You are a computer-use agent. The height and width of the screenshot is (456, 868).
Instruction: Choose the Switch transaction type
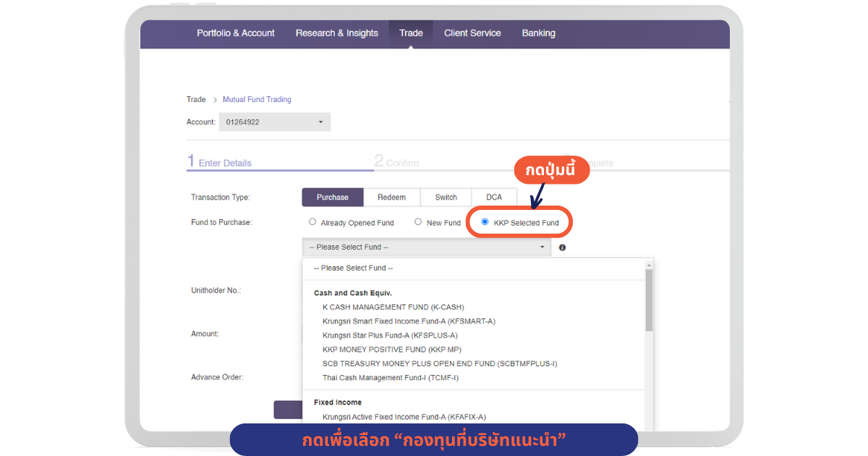(446, 198)
